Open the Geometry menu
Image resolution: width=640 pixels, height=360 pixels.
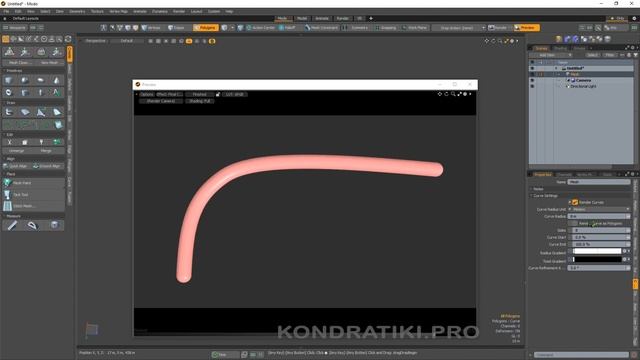[77, 11]
